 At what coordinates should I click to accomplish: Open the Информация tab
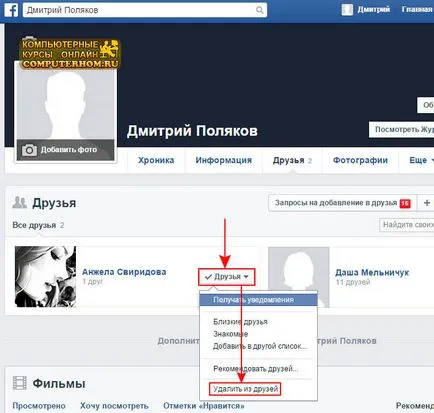224,160
